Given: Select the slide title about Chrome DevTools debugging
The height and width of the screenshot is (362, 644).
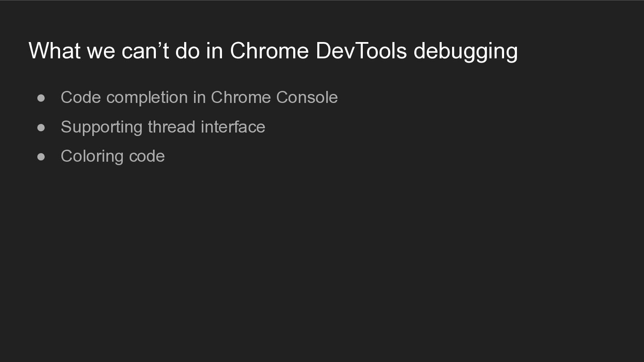Looking at the screenshot, I should pos(273,51).
